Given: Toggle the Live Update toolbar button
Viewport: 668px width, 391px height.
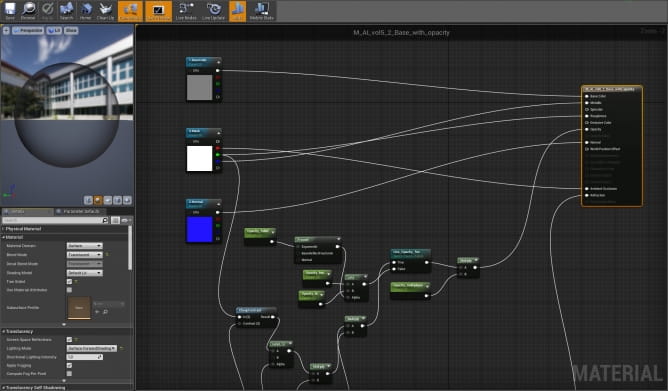Looking at the screenshot, I should pyautogui.click(x=213, y=11).
